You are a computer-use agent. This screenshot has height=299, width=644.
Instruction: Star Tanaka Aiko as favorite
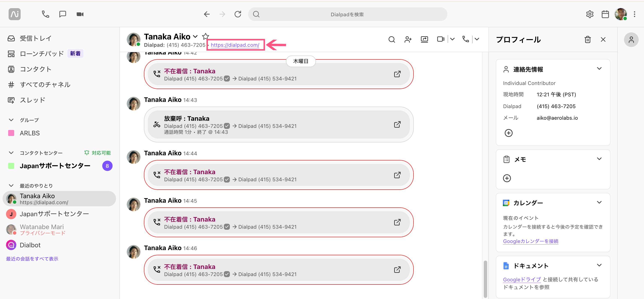206,36
